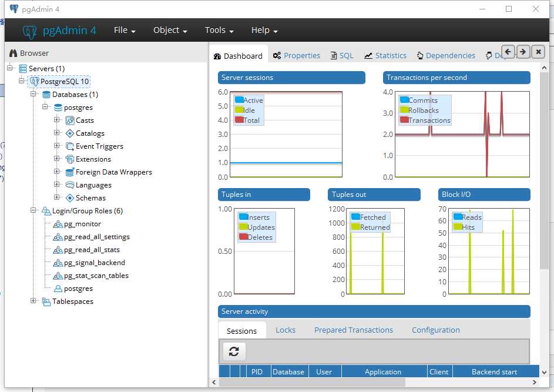Collapse the PostgreSQL 10 node

[22, 81]
